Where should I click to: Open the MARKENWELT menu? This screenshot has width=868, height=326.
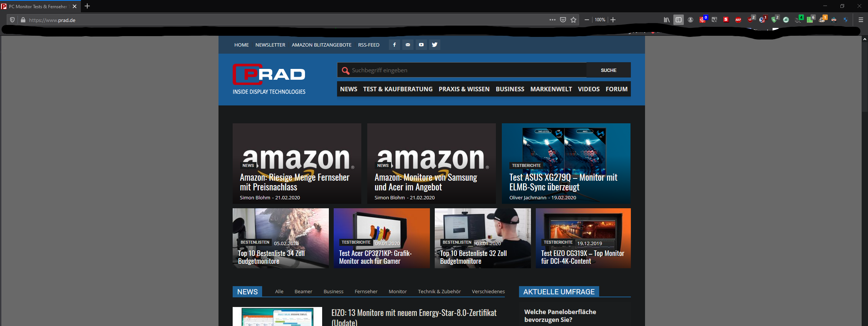[x=551, y=89]
